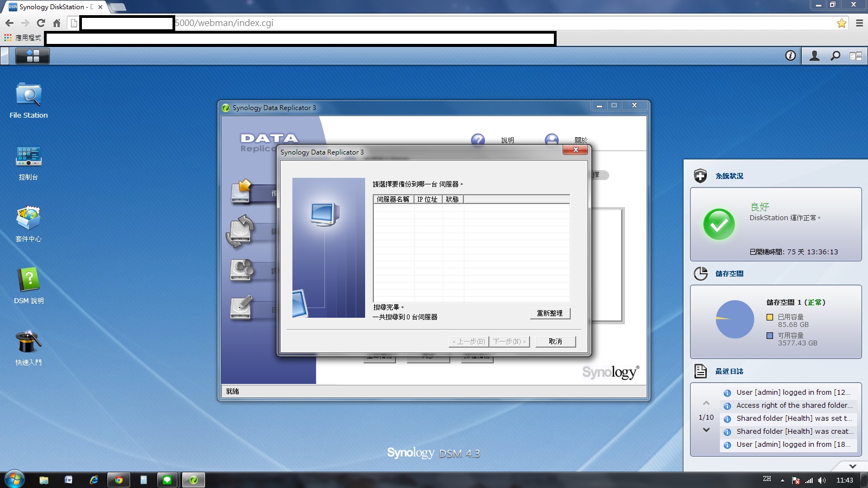868x488 pixels.
Task: Close the Synology Data Replicator 3 dialog
Action: pyautogui.click(x=576, y=150)
